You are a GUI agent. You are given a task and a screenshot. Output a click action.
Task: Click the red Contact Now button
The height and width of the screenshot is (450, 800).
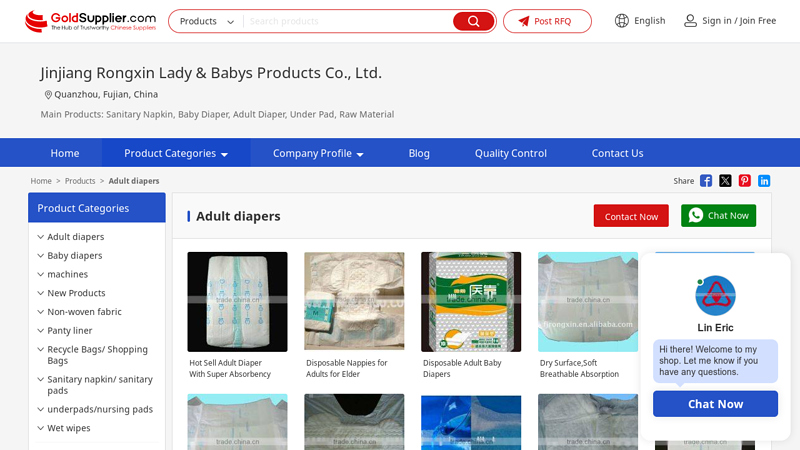pos(631,216)
